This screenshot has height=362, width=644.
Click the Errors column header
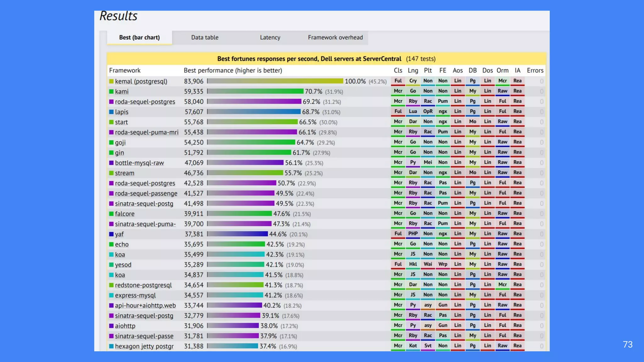click(x=535, y=70)
